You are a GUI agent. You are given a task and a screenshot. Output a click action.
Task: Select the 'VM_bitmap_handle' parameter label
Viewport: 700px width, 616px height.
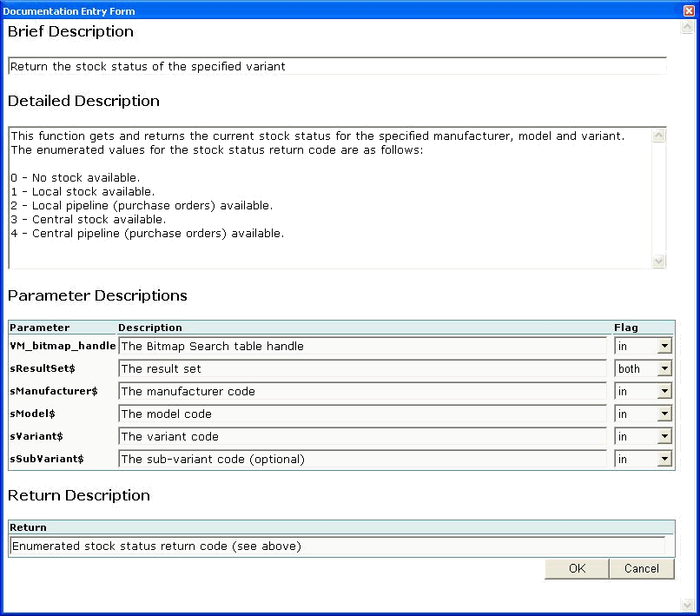pyautogui.click(x=63, y=346)
